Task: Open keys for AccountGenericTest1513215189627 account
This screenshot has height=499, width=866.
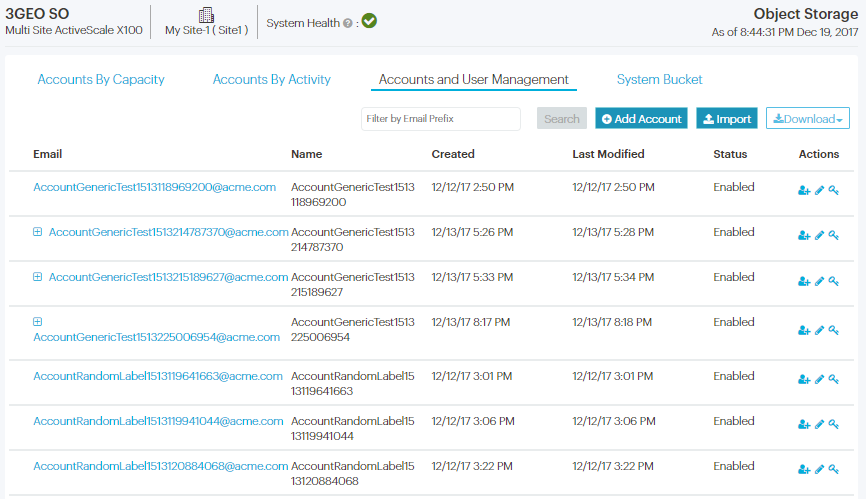Action: pos(834,282)
